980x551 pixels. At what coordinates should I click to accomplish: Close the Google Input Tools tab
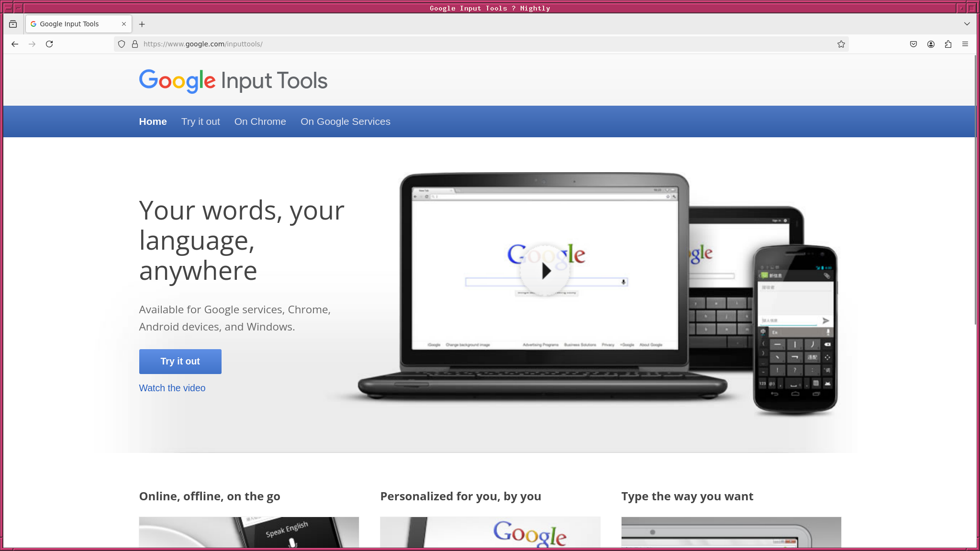point(124,24)
